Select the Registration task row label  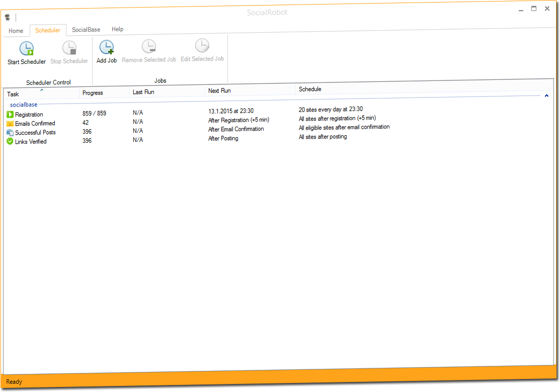point(29,115)
